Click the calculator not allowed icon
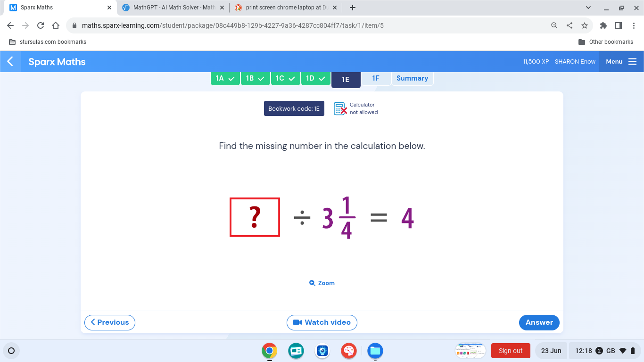 tap(340, 108)
